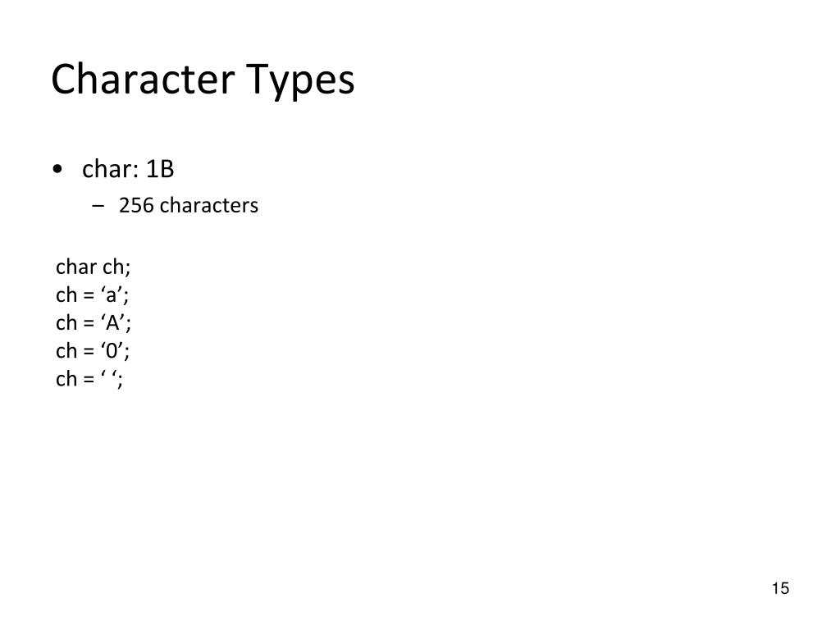Image resolution: width=840 pixels, height=630 pixels.
Task: Click slide number 15
Action: (781, 588)
